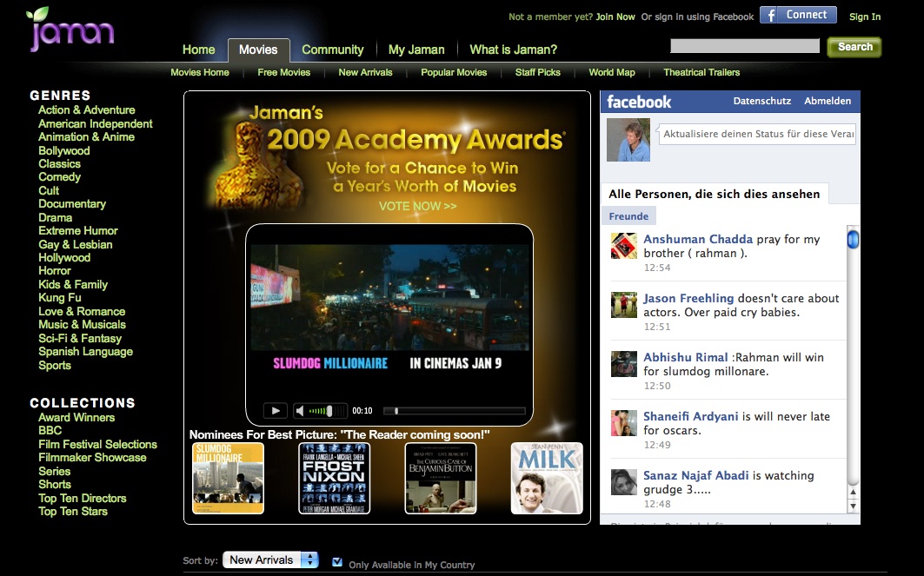Browse the Horror genre
The height and width of the screenshot is (576, 924).
[x=54, y=271]
